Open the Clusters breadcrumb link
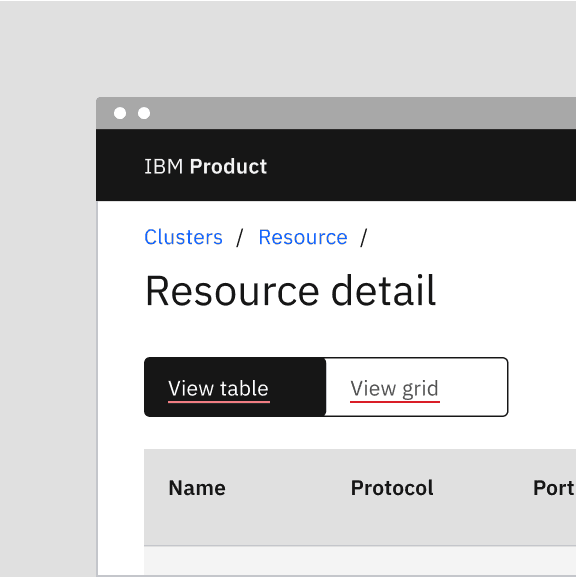This screenshot has width=576, height=577. [183, 237]
